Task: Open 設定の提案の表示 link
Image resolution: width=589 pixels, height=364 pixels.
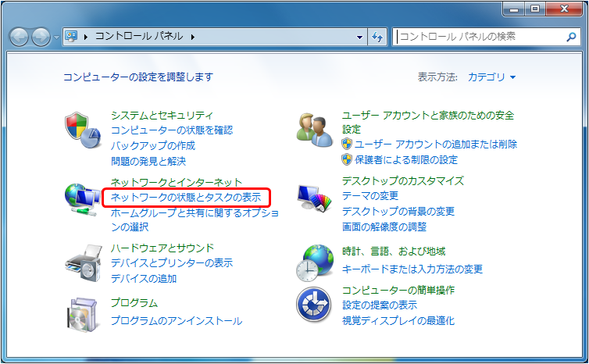Action: (x=380, y=305)
